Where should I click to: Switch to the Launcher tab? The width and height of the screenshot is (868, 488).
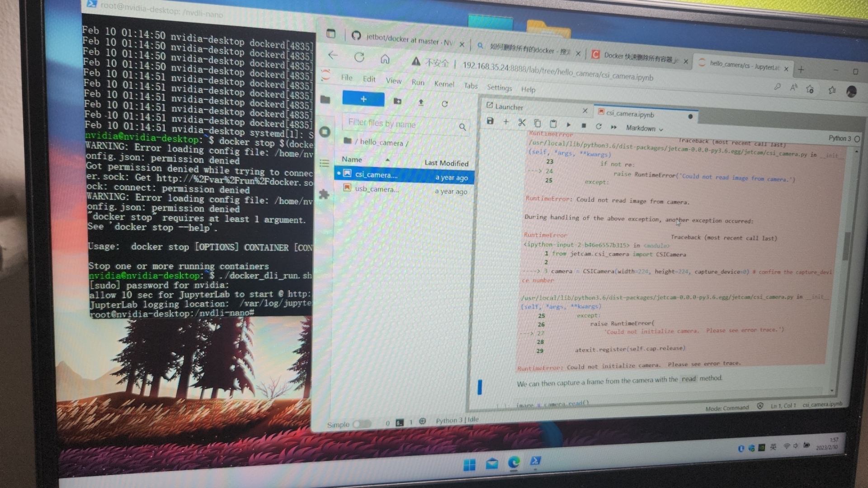click(509, 107)
